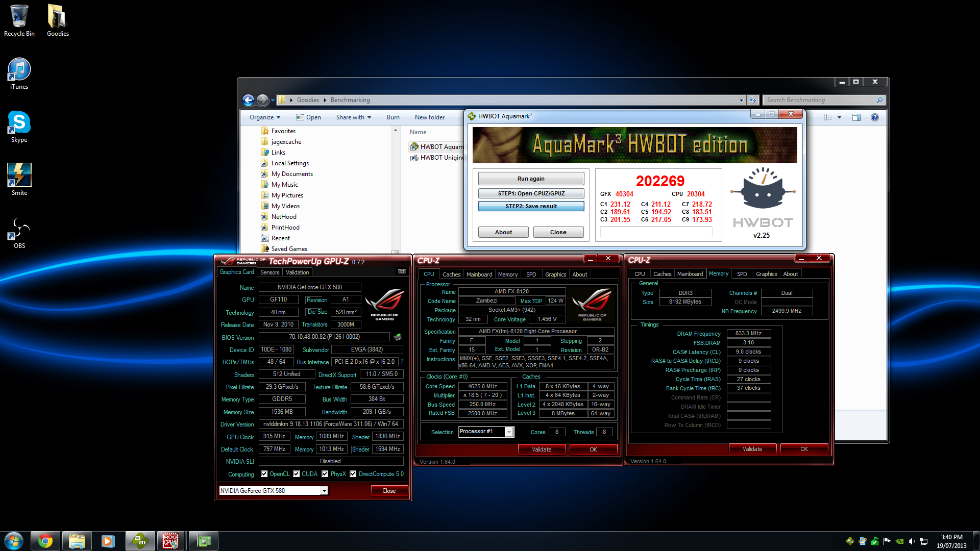The height and width of the screenshot is (551, 980).
Task: Toggle the CUDA checkbox in GPU-Z
Action: click(x=296, y=474)
